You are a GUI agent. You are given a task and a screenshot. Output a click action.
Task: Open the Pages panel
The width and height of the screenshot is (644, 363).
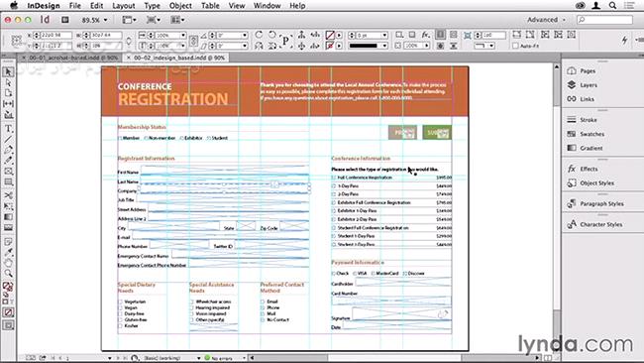point(582,70)
